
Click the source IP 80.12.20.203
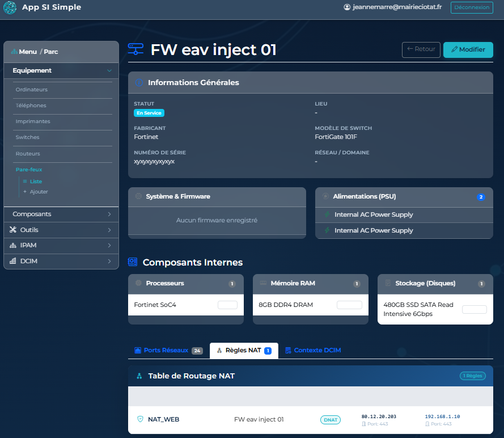click(379, 416)
